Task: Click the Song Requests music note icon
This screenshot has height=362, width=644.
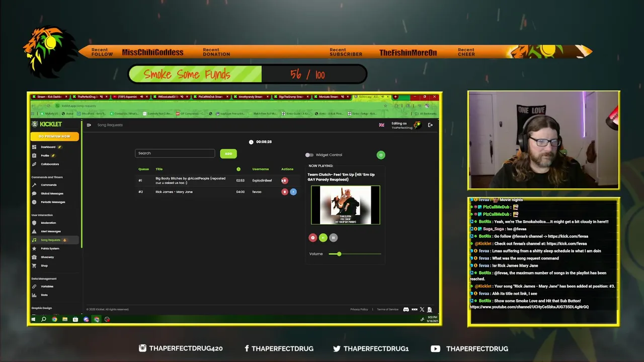Action: [x=34, y=240]
